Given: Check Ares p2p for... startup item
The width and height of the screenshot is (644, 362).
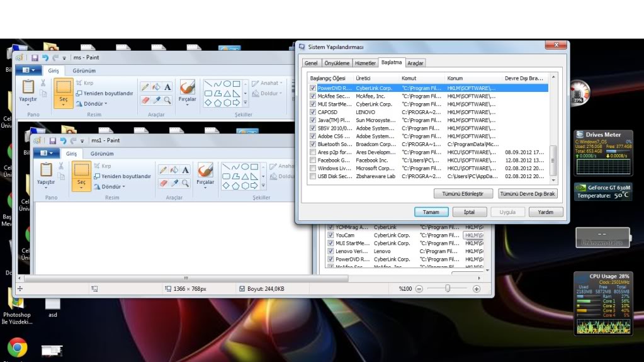Looking at the screenshot, I should coord(313,152).
